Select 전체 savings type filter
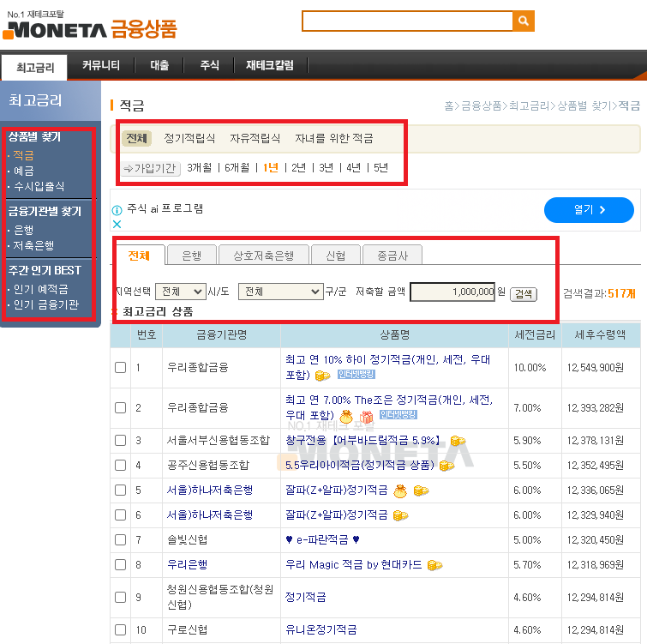The image size is (647, 644). [x=136, y=138]
